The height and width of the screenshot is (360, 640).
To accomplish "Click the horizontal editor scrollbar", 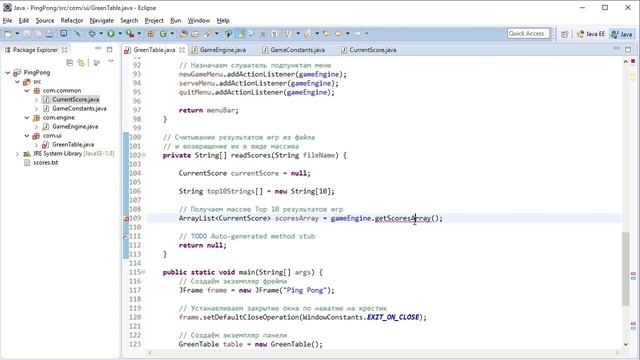I will pyautogui.click(x=385, y=352).
